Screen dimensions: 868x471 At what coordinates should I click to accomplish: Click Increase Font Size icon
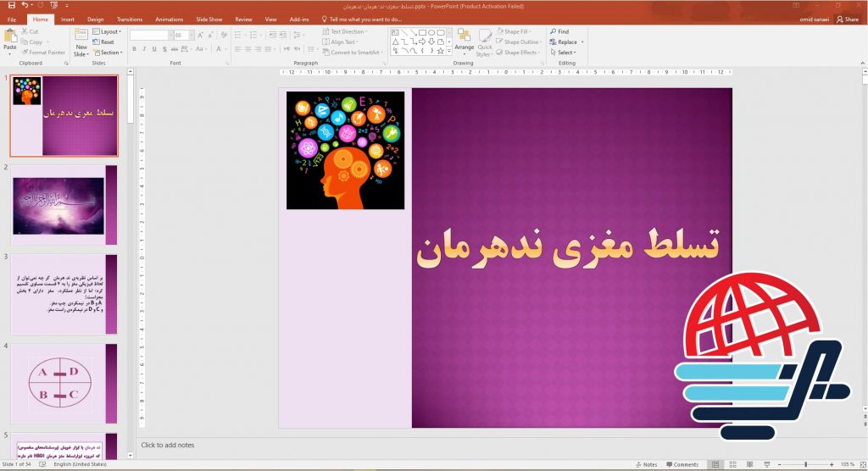[200, 35]
